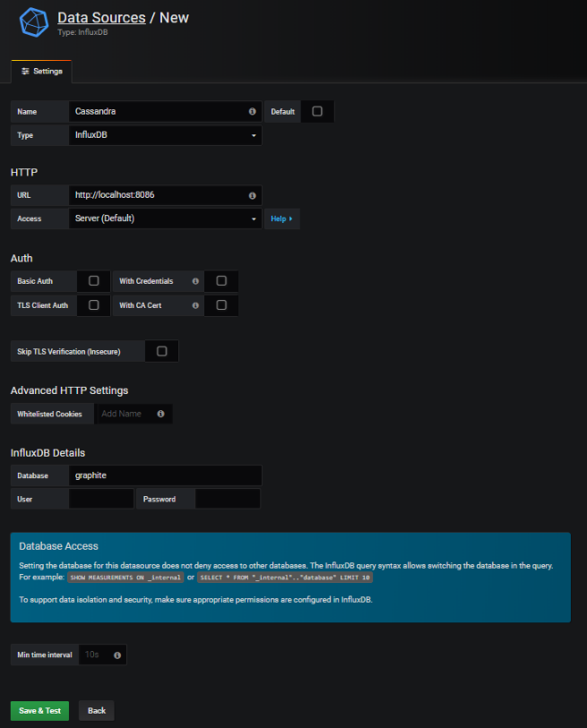Enable Skip TLS Verification checkbox

[x=162, y=351]
